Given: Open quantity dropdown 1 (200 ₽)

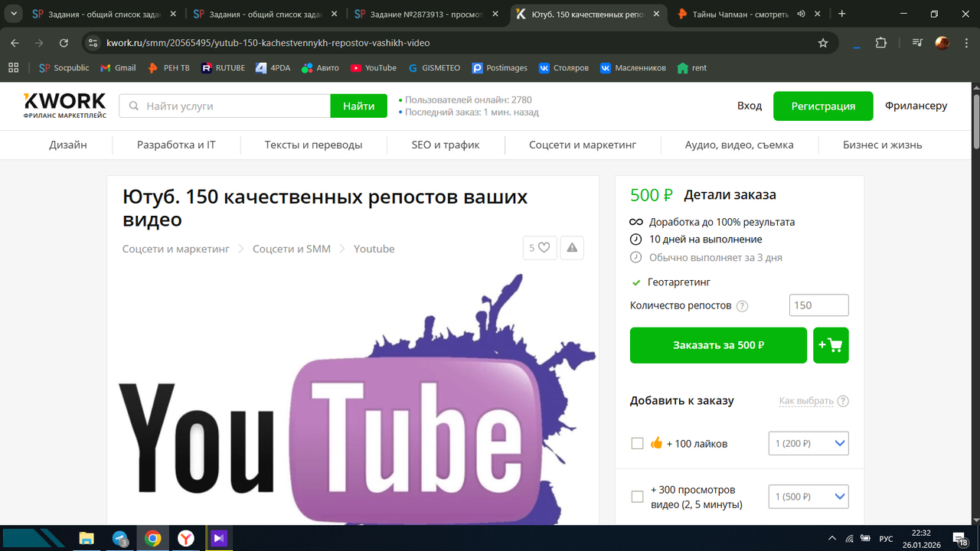Looking at the screenshot, I should 808,443.
